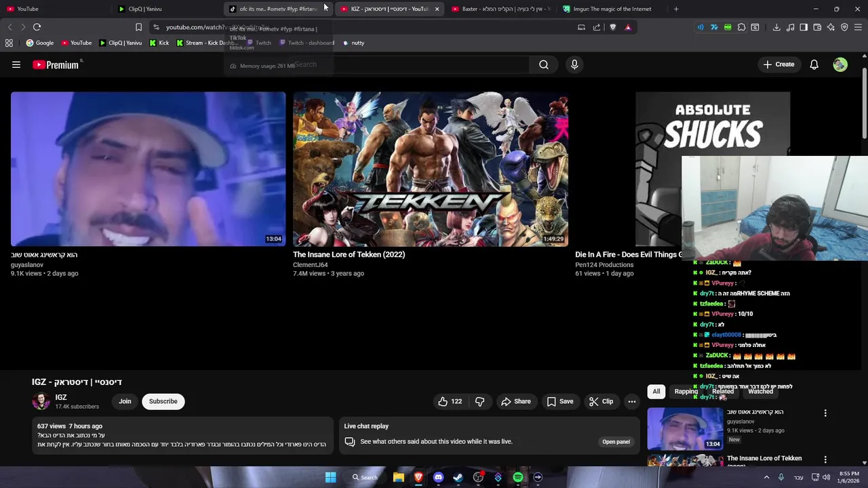
Task: Toggle the browser sidebar panel icon
Action: (804, 27)
